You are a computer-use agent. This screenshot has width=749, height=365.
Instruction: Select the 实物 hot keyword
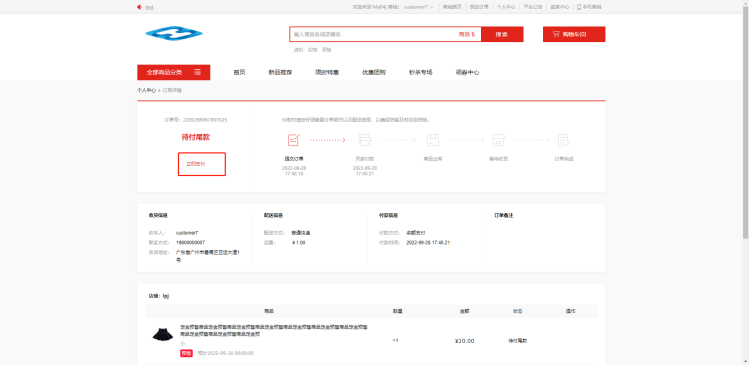point(312,50)
